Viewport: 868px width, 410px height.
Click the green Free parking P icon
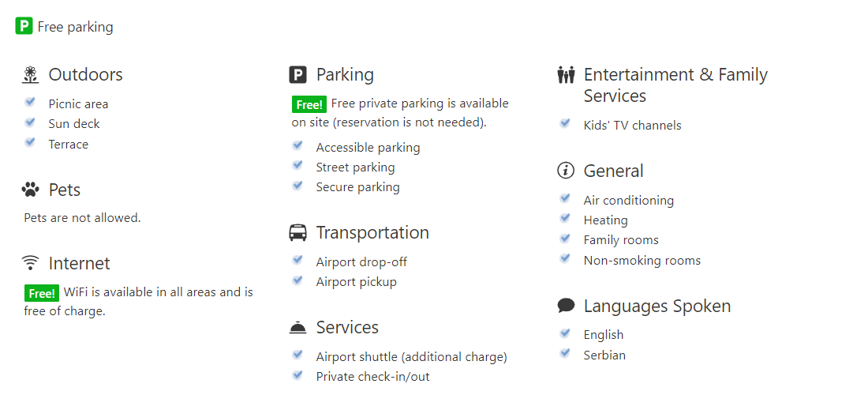tap(24, 26)
